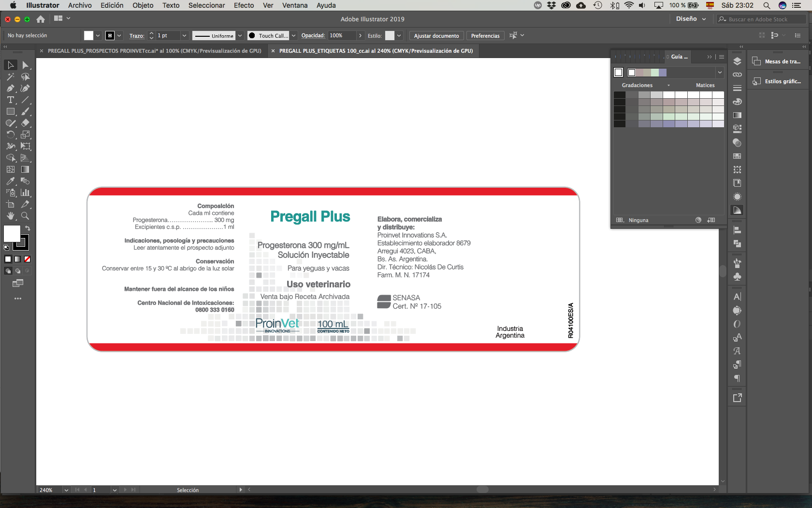This screenshot has height=508, width=812.
Task: Open the Layers panel icon
Action: (737, 61)
